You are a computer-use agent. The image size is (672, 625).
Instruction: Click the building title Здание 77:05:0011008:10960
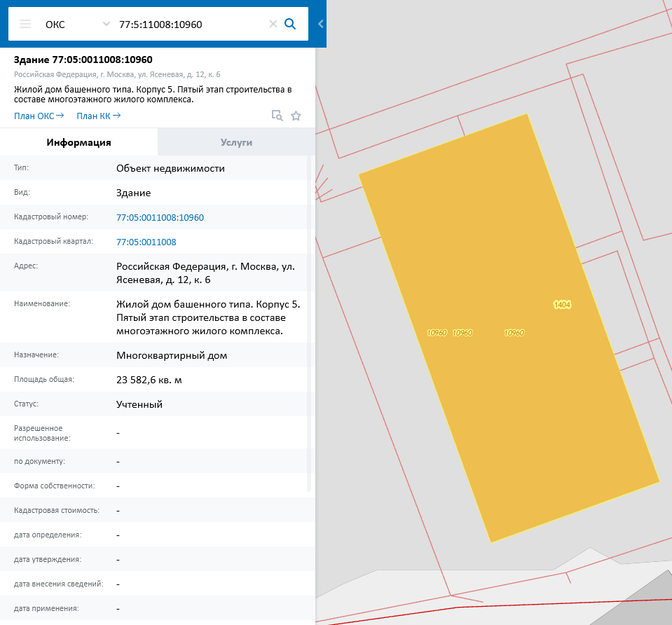83,60
